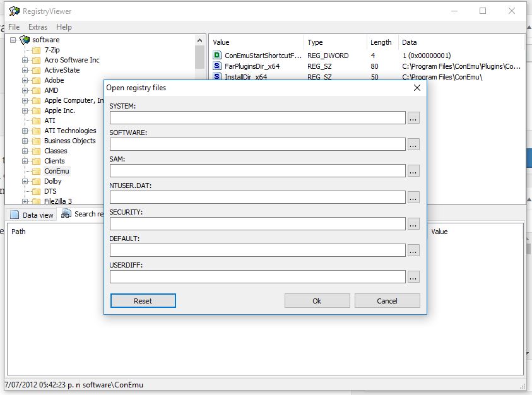The height and width of the screenshot is (395, 532).
Task: Click the browse button for SYSTEM file
Action: (x=413, y=118)
